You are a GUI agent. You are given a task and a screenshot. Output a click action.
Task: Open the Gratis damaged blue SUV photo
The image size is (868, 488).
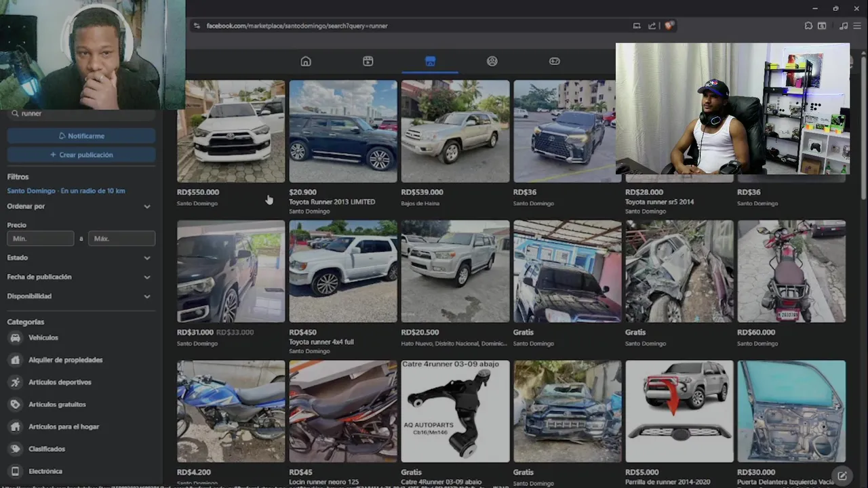coord(568,411)
